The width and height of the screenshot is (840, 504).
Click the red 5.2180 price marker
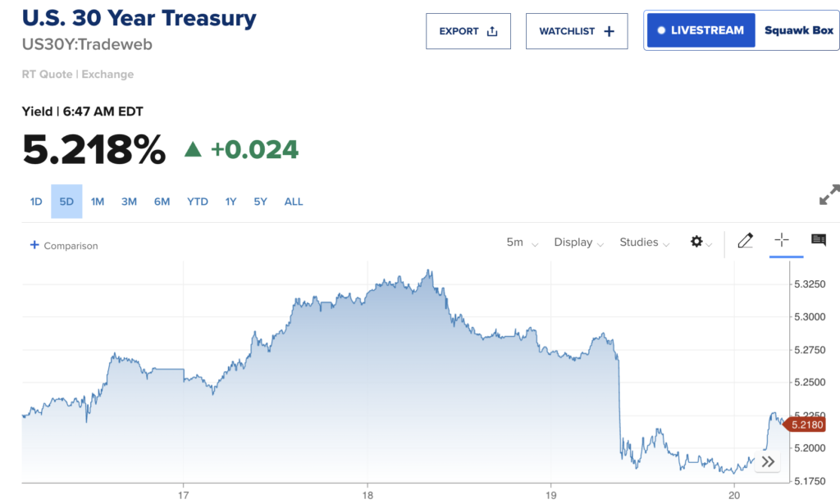(x=805, y=425)
